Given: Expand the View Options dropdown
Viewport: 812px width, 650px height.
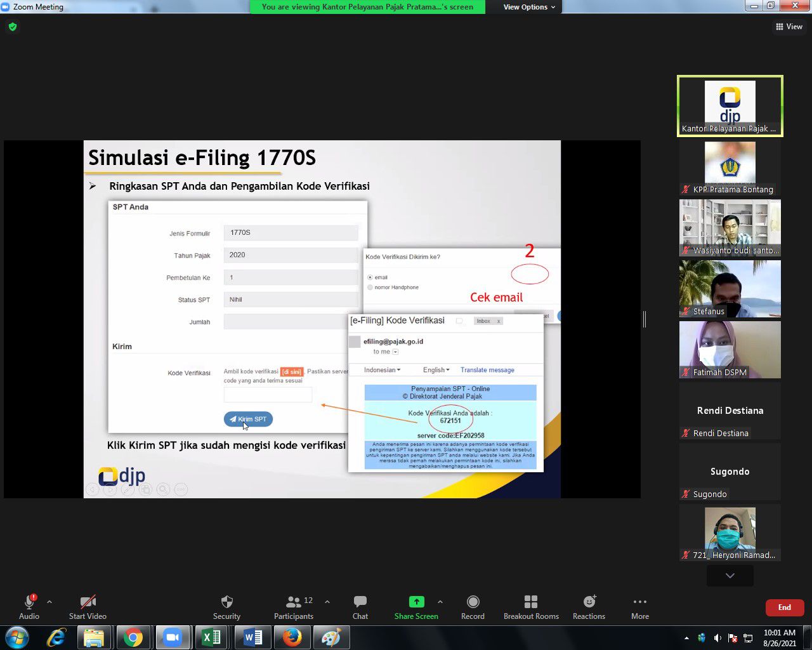Looking at the screenshot, I should click(x=529, y=7).
